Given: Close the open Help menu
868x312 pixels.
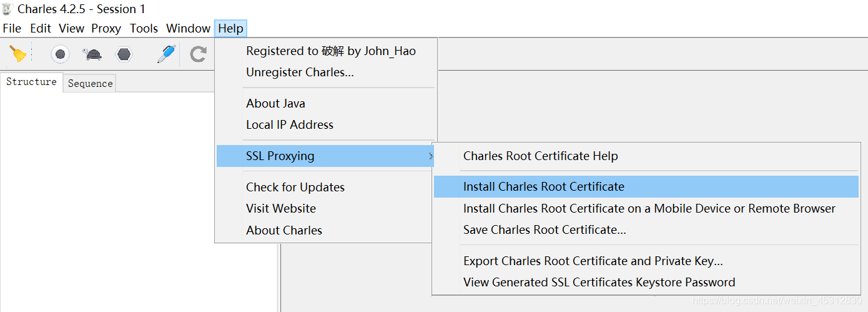Looking at the screenshot, I should click(231, 28).
